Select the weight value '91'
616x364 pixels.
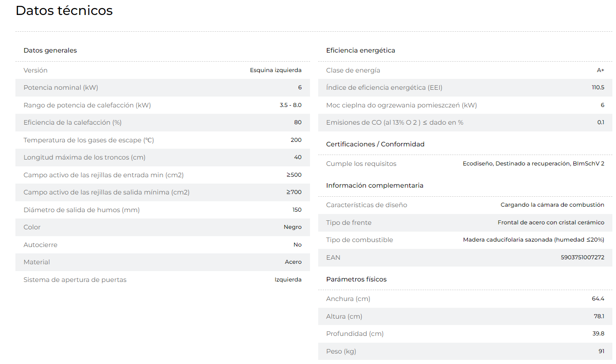pos(601,351)
